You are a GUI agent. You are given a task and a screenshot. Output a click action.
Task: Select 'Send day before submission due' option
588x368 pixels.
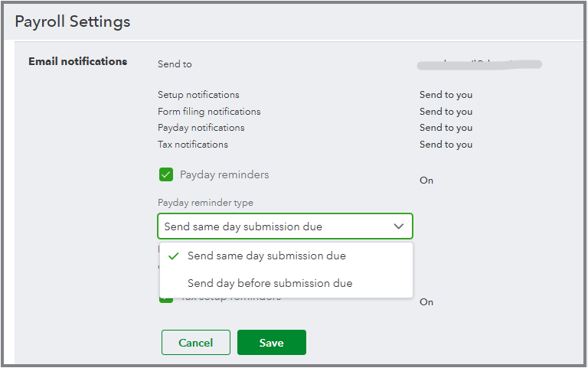269,283
